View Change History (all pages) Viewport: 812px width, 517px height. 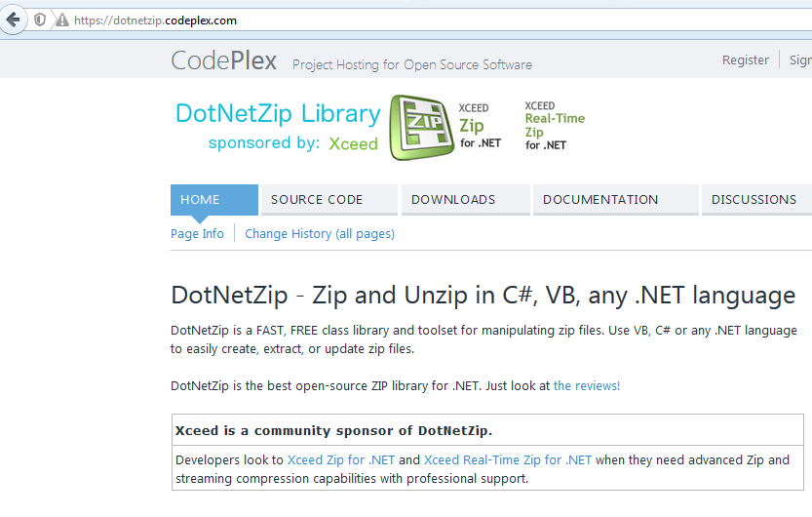[x=320, y=234]
